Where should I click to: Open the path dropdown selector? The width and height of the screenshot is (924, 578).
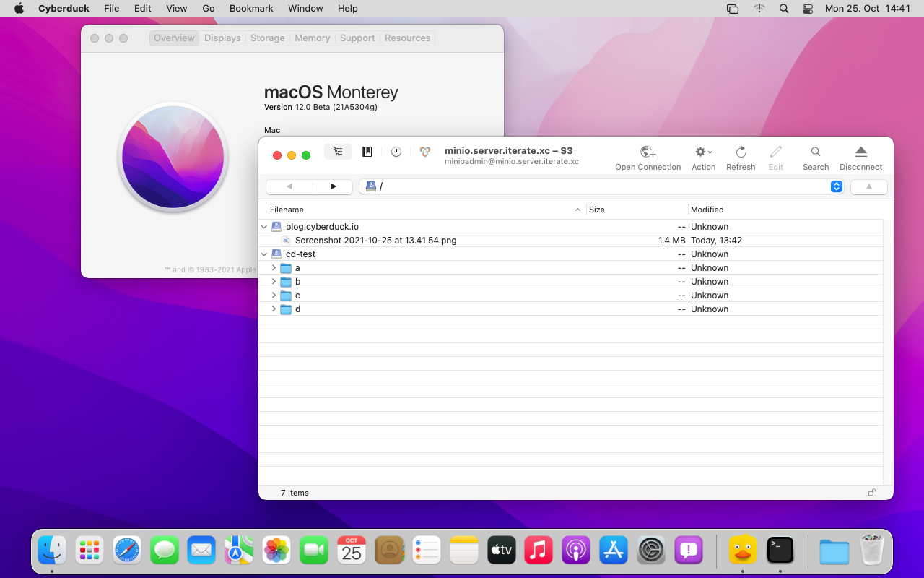[837, 186]
